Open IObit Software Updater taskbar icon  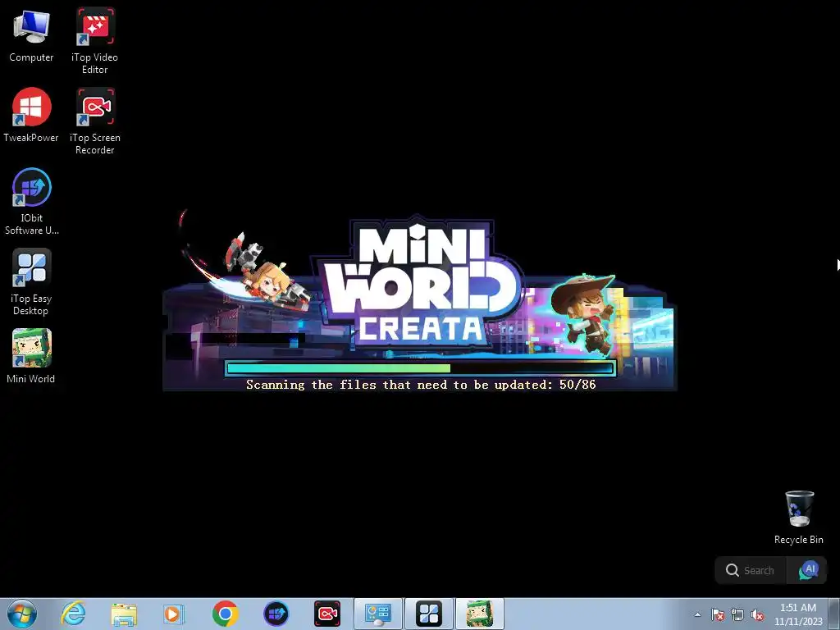click(276, 614)
